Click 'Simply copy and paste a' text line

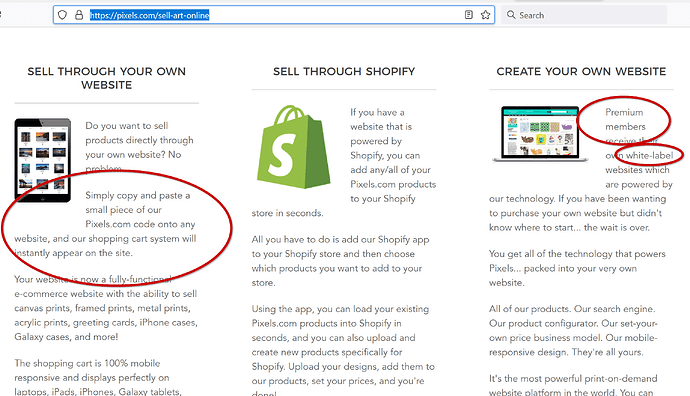(138, 195)
